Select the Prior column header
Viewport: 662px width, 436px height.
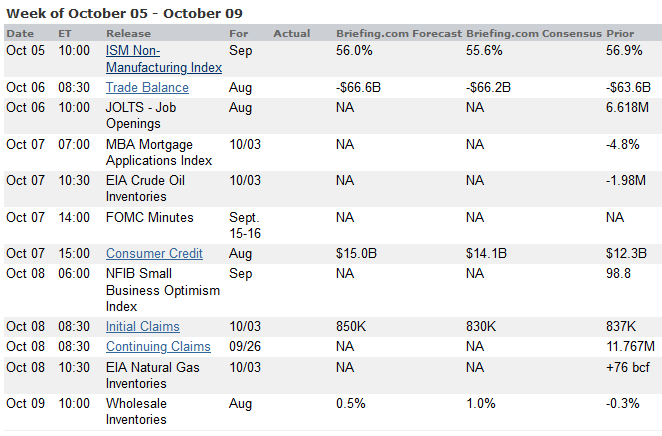tap(620, 33)
